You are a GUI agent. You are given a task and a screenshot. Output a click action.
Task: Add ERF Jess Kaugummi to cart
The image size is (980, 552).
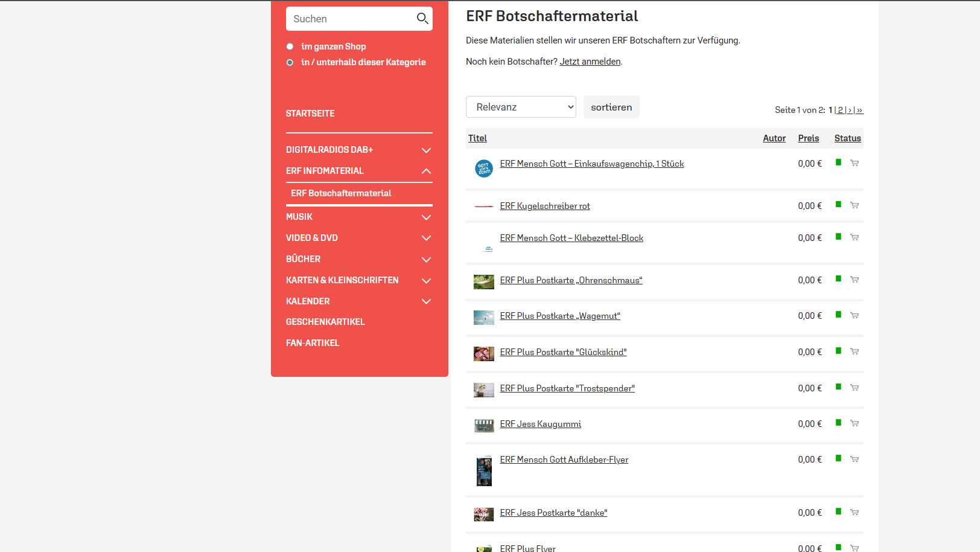coord(854,423)
